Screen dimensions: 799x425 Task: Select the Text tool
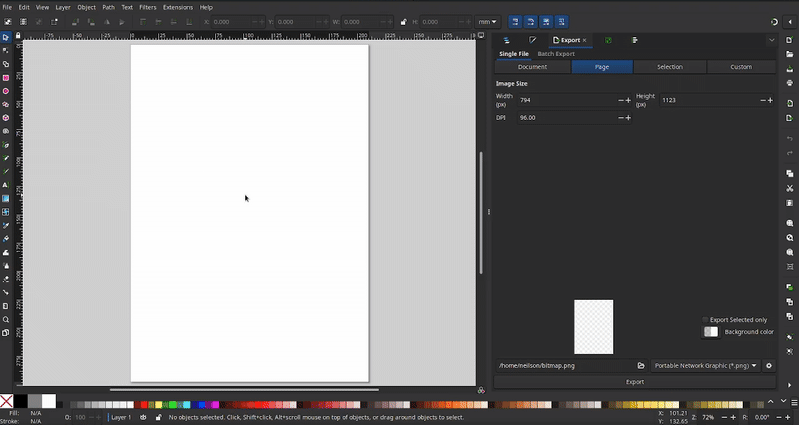tap(6, 185)
